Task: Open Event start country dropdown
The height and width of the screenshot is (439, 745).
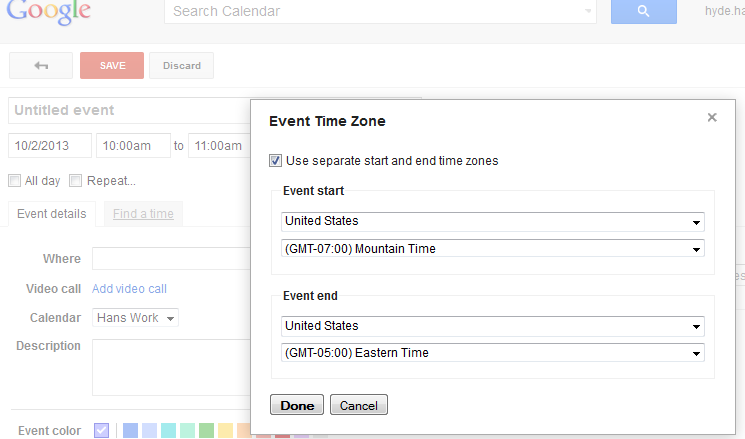Action: point(493,221)
